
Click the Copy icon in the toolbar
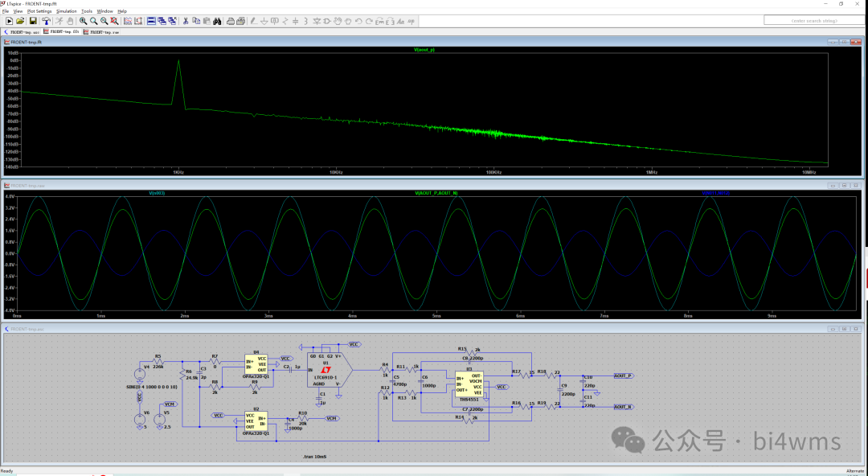pos(197,21)
